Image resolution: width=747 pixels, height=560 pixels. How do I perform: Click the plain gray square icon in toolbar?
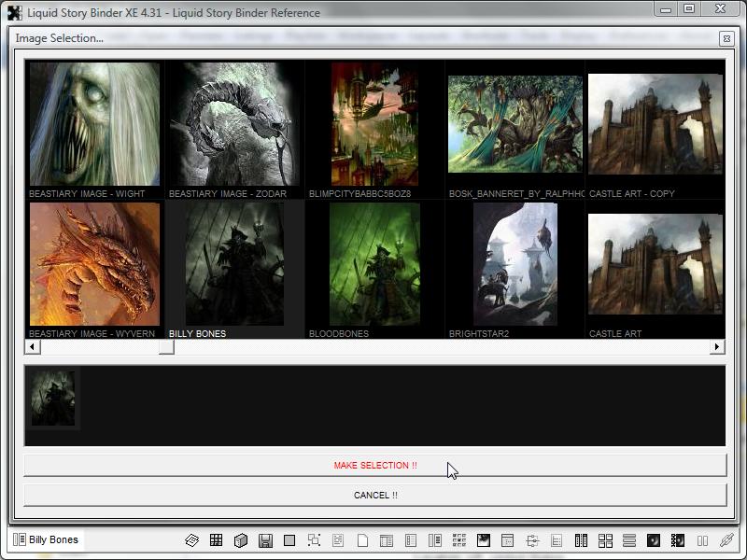coord(289,540)
